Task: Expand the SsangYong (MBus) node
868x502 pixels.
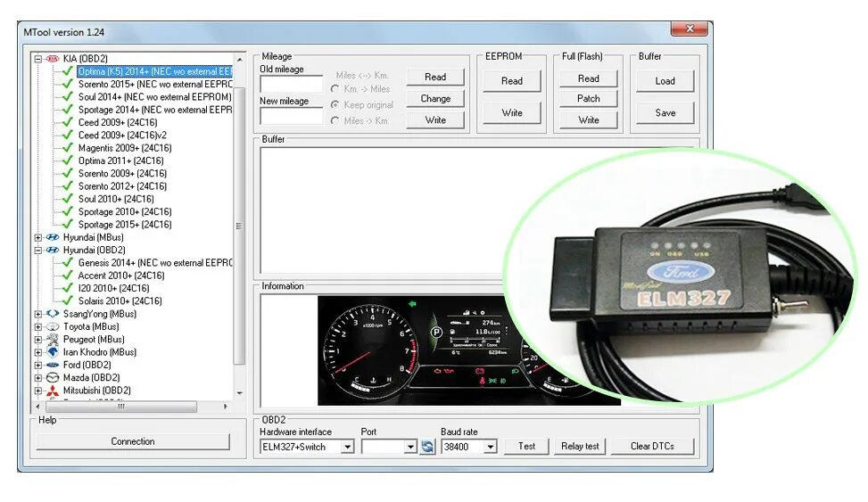Action: (x=38, y=314)
